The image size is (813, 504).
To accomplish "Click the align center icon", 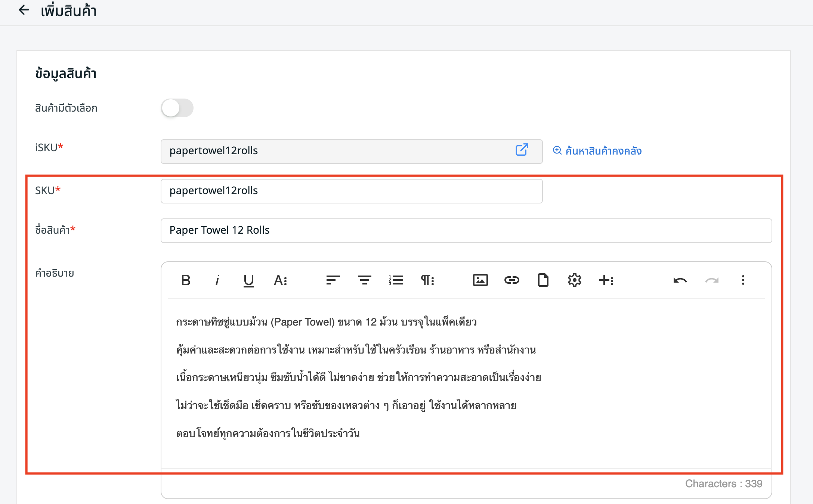I will coord(364,280).
